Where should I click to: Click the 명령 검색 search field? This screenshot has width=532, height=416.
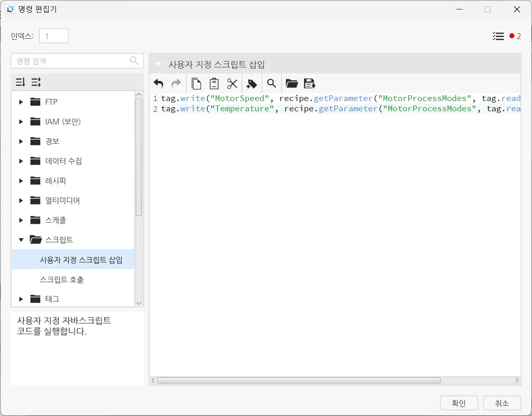tap(72, 61)
